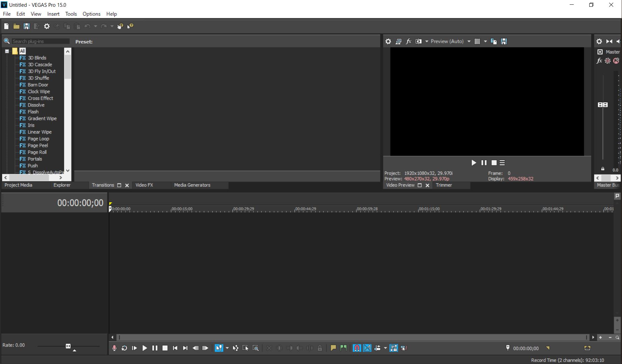The width and height of the screenshot is (622, 364).
Task: Select the 3D Shuffle transition
Action: pyautogui.click(x=39, y=78)
